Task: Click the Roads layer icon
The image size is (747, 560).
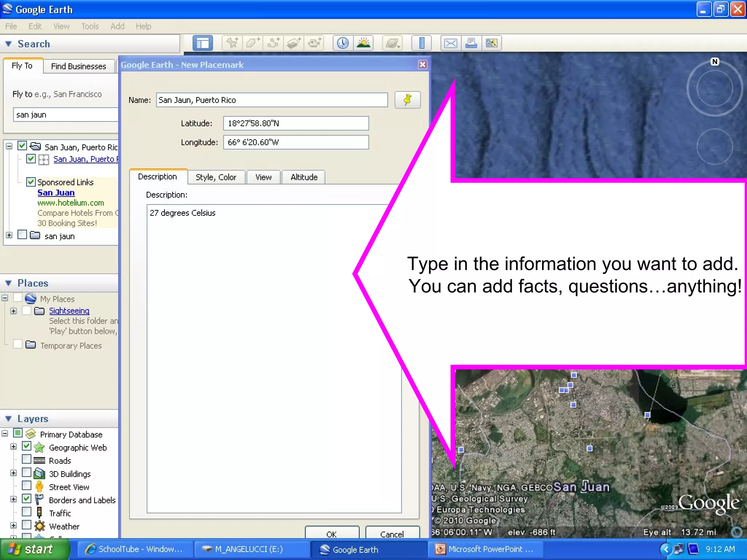Action: click(39, 460)
